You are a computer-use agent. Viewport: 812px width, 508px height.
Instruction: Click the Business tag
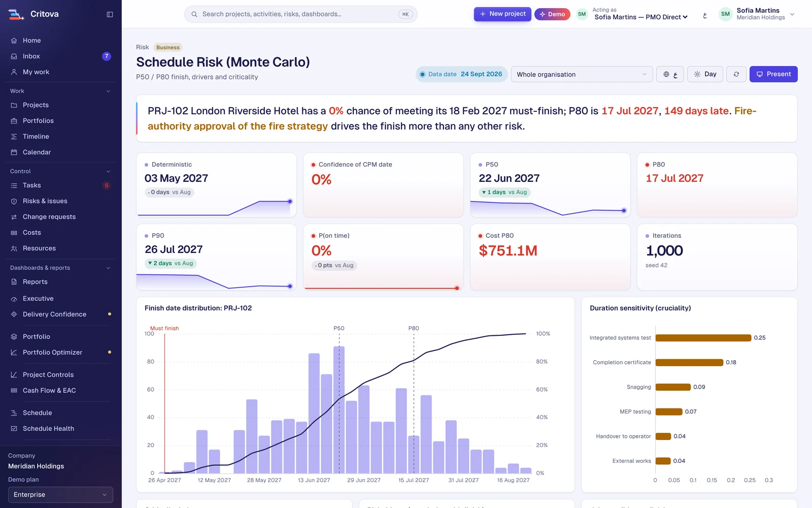pos(168,47)
